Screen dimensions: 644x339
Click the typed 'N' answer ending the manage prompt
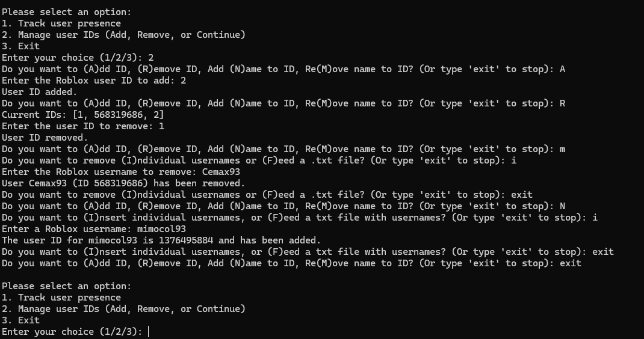coord(563,206)
